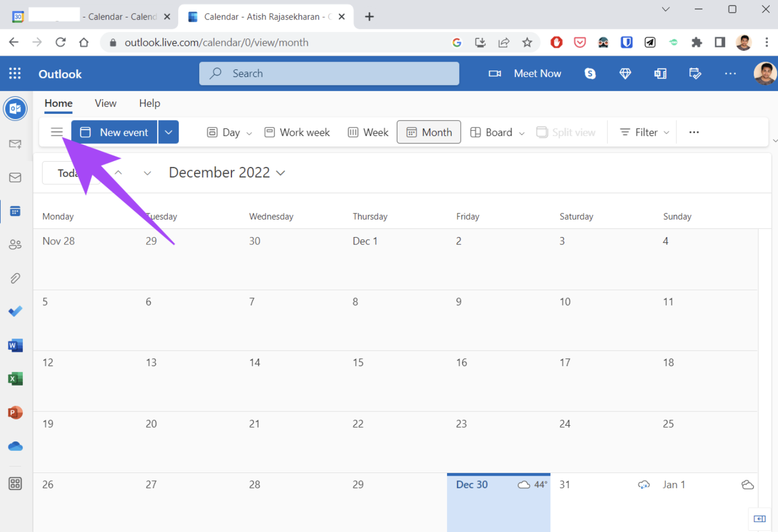This screenshot has width=778, height=532.
Task: Reload the page in Chrome
Action: point(61,42)
